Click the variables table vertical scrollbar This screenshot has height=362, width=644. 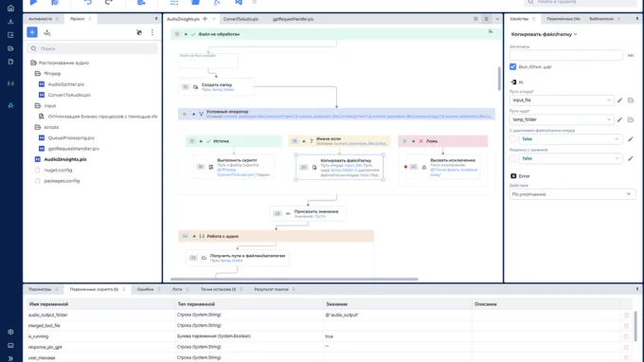click(635, 326)
